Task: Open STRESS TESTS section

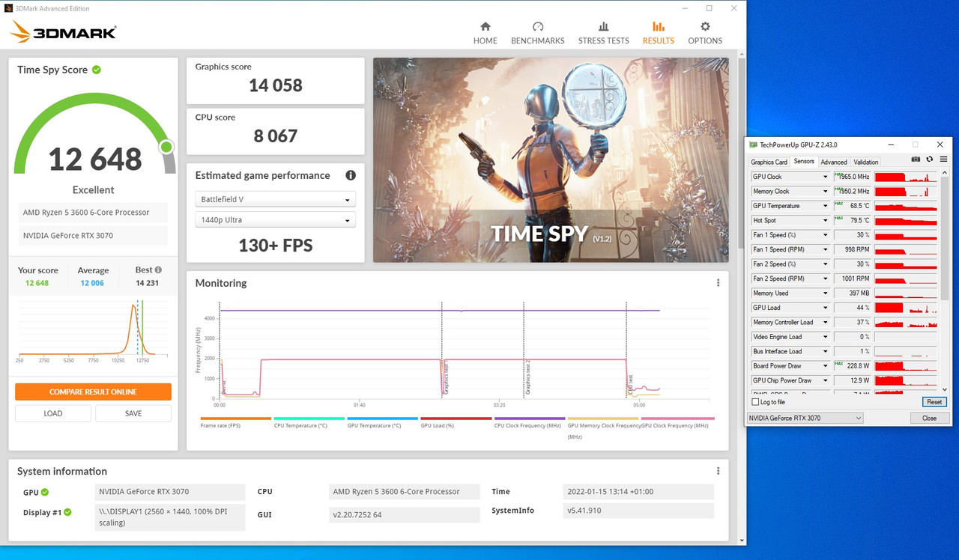Action: (603, 33)
